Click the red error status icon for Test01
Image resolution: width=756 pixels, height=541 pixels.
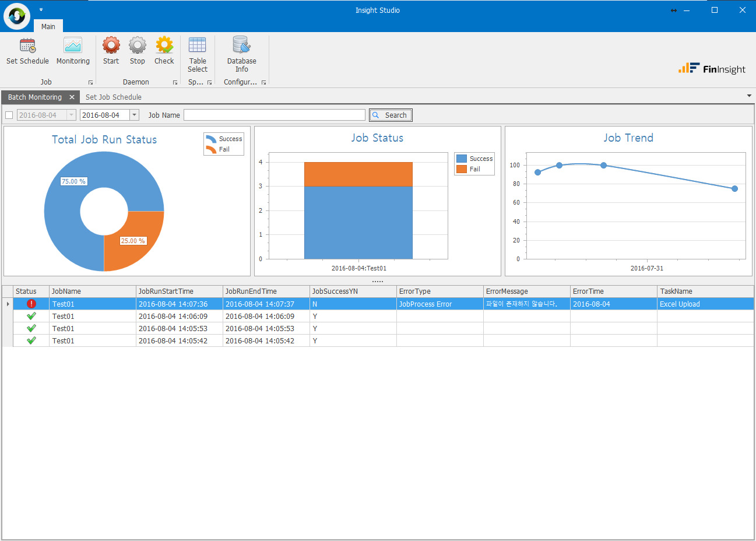tap(31, 304)
